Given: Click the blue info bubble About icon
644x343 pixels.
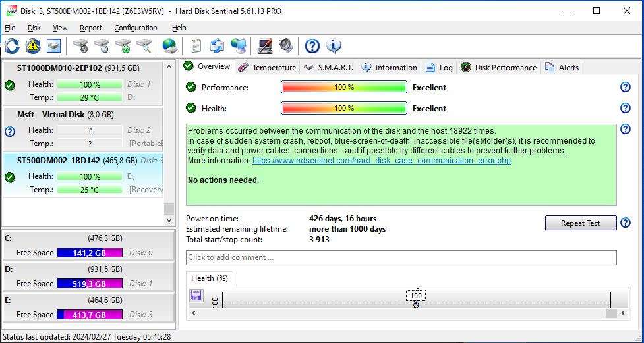Looking at the screenshot, I should [x=334, y=46].
